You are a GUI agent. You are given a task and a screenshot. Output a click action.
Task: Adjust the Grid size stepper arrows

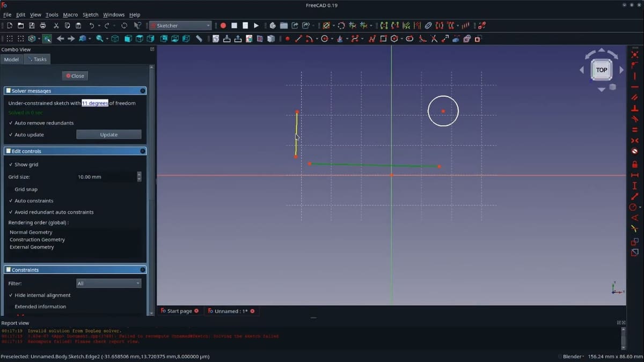point(139,176)
